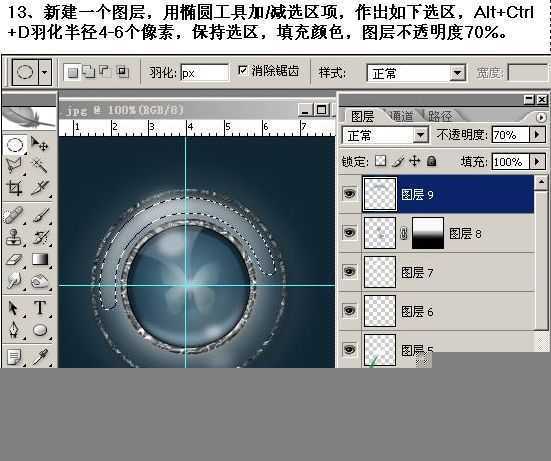The image size is (551, 461).
Task: Open the layers panel flyout menu
Action: tap(541, 117)
